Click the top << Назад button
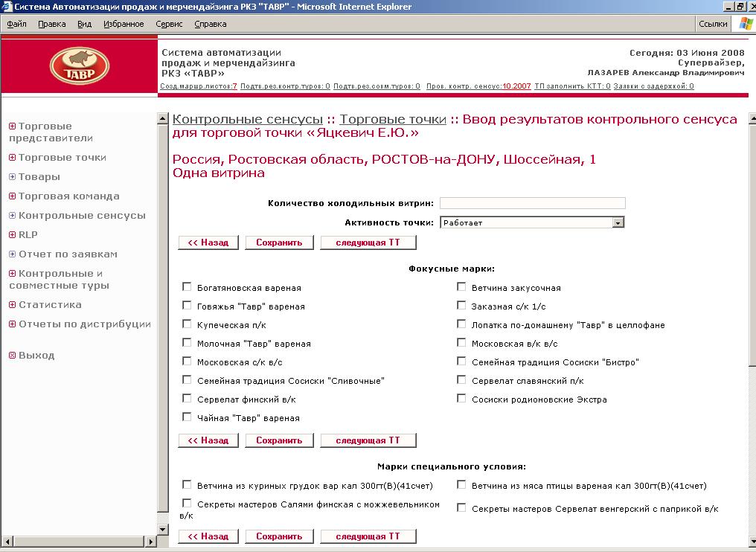This screenshot has height=552, width=756. (x=208, y=243)
